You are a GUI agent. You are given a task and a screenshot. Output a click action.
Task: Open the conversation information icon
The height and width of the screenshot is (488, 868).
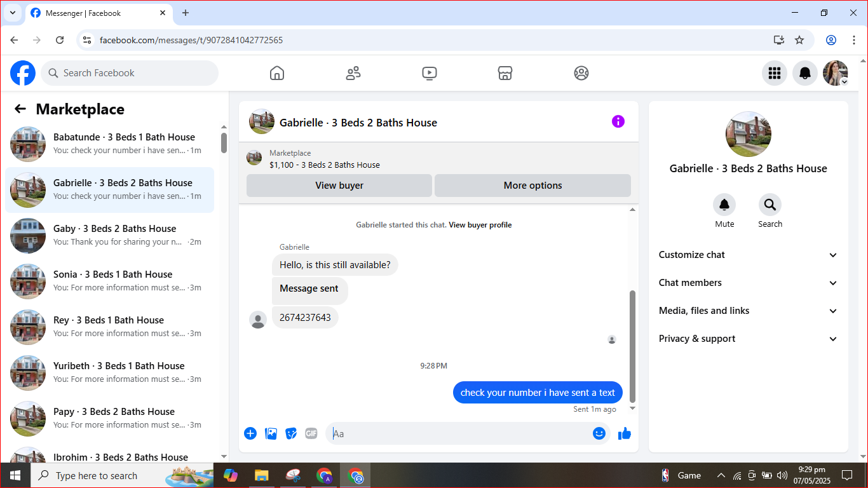tap(618, 121)
